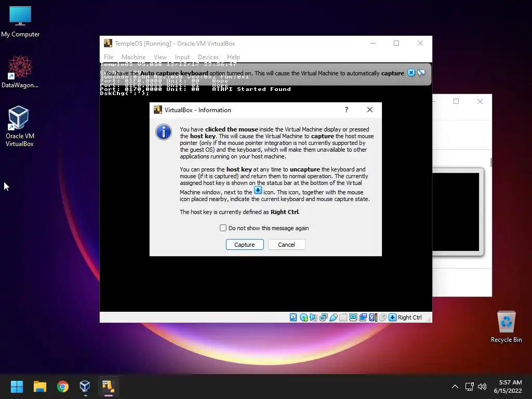Close the VirtualBox Information dialog
Screen dimensions: 532x399
[x=370, y=110]
